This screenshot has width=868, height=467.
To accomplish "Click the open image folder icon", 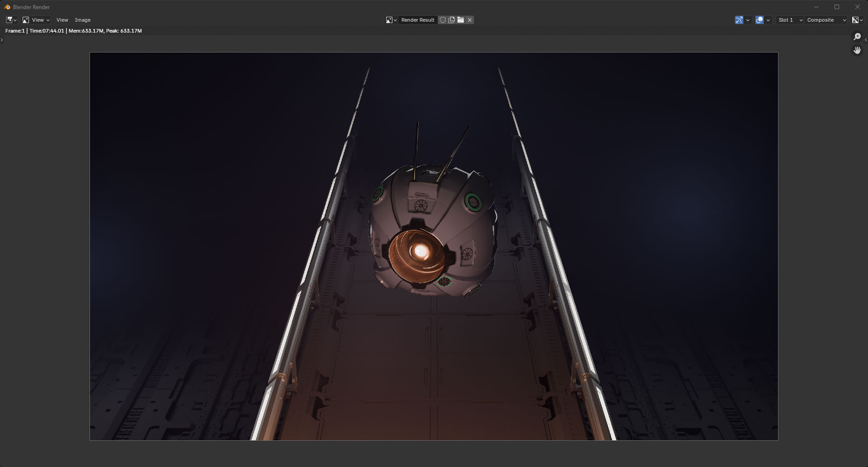I will 460,20.
